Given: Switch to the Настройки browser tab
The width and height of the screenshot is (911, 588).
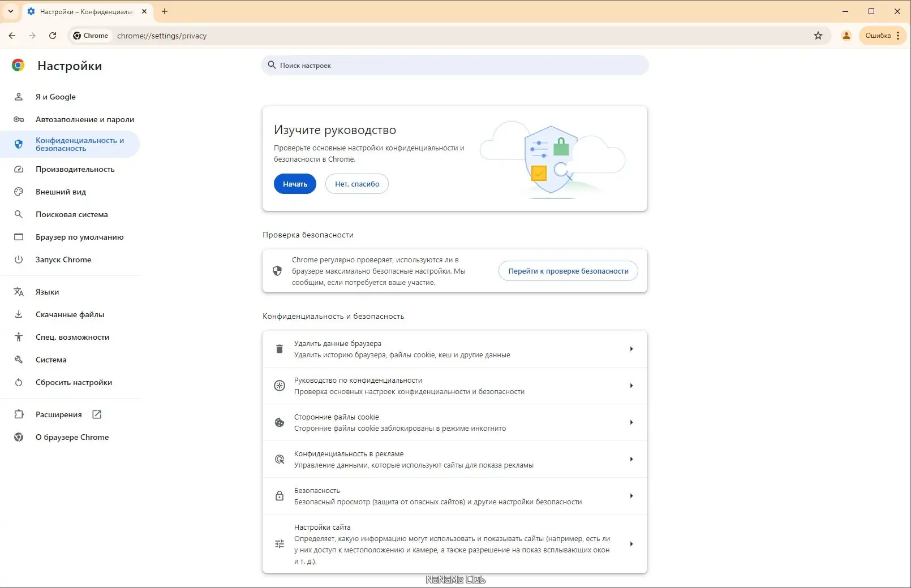Looking at the screenshot, I should [x=82, y=11].
